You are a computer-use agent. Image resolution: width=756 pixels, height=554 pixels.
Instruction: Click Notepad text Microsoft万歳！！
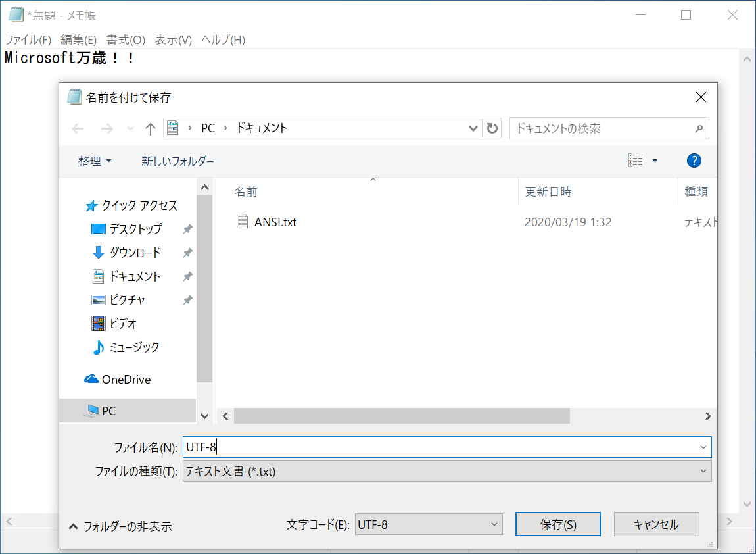(70, 58)
